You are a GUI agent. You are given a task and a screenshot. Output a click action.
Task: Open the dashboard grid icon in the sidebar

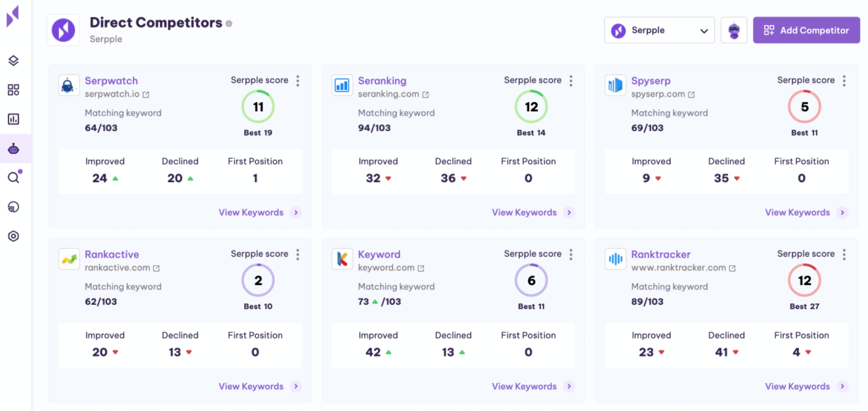[x=13, y=90]
